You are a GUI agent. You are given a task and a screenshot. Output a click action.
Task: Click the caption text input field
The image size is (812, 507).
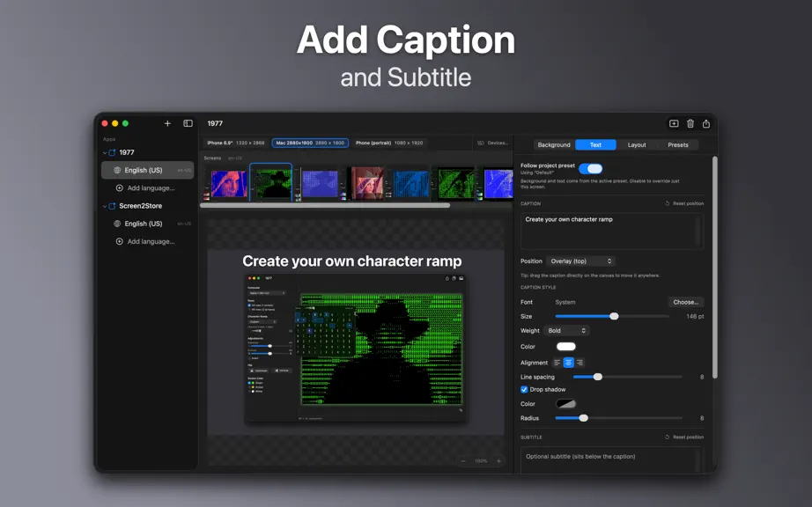pyautogui.click(x=611, y=231)
